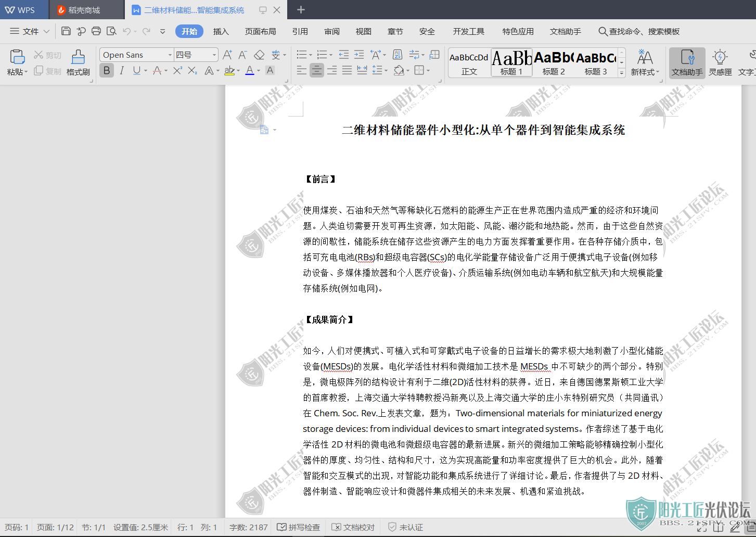
Task: Apply character shading icon
Action: [x=270, y=70]
